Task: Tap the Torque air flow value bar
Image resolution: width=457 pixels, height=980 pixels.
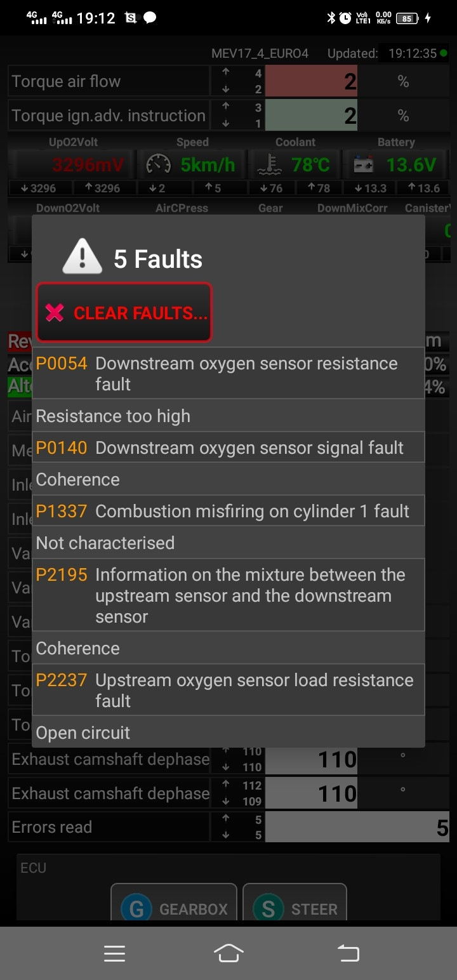Action: 311,81
